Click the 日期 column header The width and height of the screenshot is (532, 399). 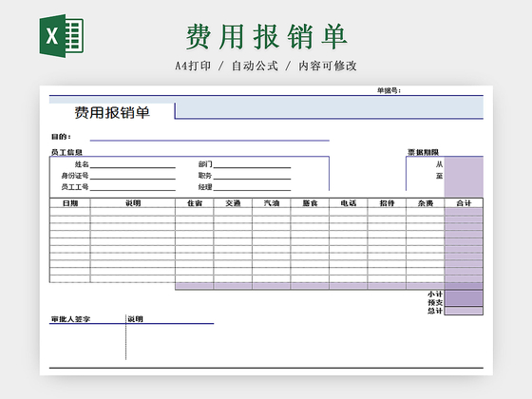(70, 203)
